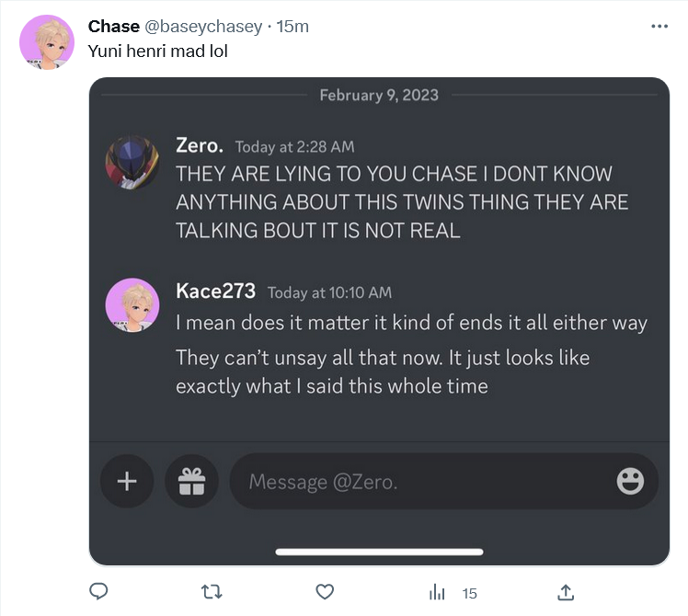The height and width of the screenshot is (616, 688).
Task: Select the Zero. username in the message
Action: (200, 145)
